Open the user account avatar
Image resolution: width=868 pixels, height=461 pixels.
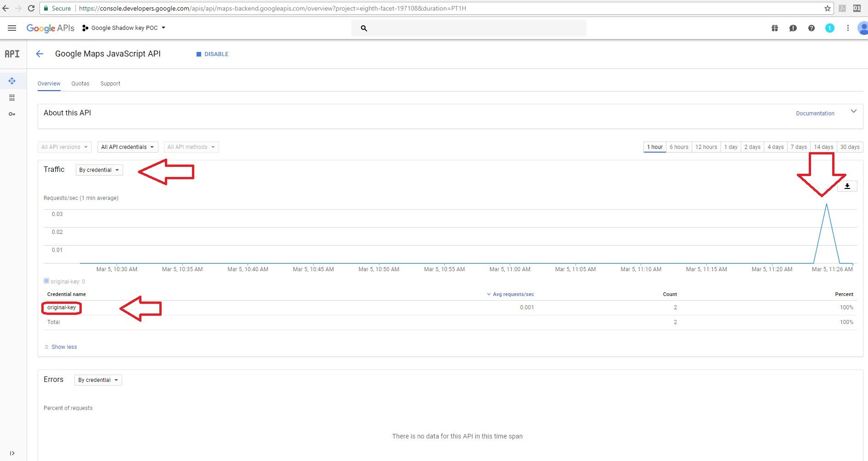coord(863,28)
